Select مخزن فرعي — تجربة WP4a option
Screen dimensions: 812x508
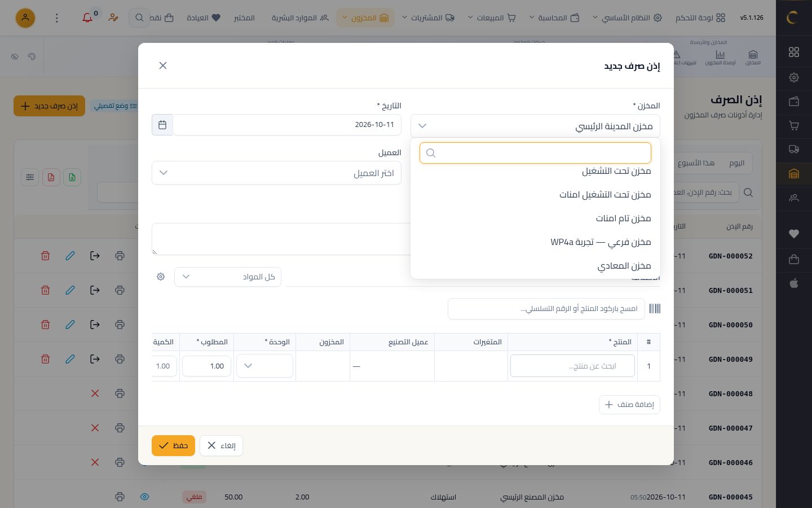[535, 242]
